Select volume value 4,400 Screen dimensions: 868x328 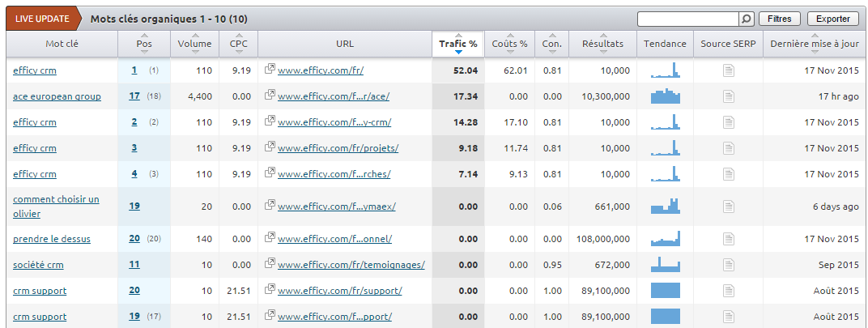point(200,96)
